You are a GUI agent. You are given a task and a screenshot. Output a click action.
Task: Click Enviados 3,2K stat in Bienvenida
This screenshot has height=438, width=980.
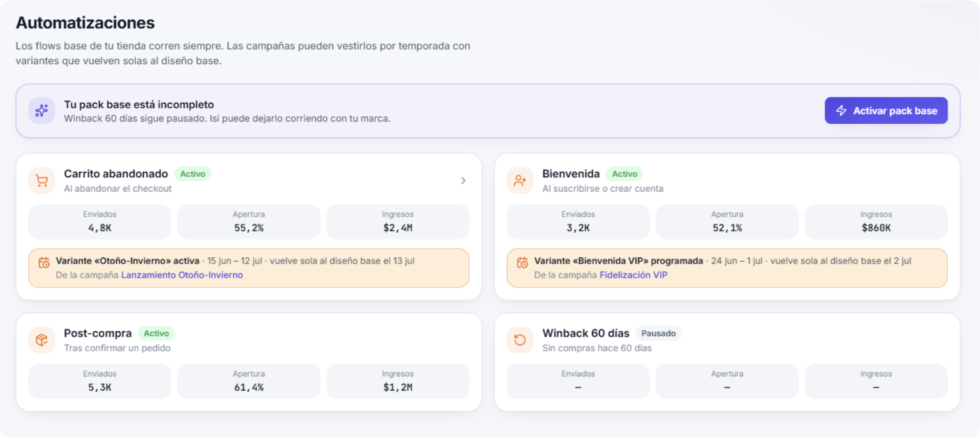coord(578,222)
